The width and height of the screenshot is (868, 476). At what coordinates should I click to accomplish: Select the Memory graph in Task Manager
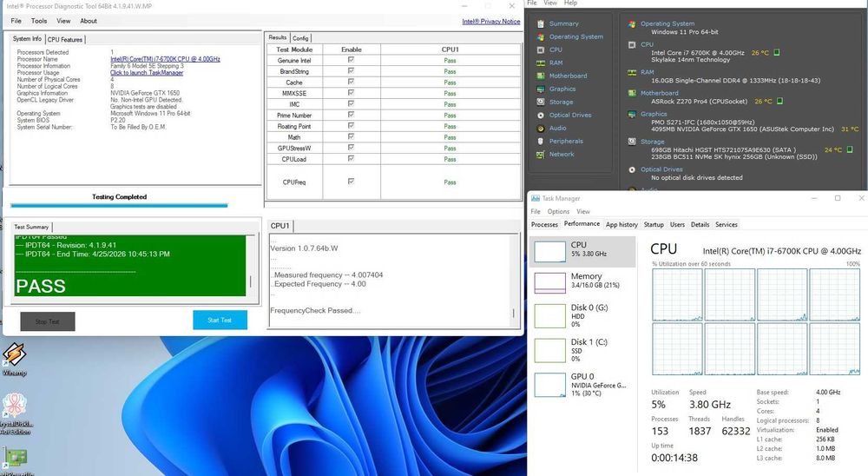pyautogui.click(x=549, y=283)
